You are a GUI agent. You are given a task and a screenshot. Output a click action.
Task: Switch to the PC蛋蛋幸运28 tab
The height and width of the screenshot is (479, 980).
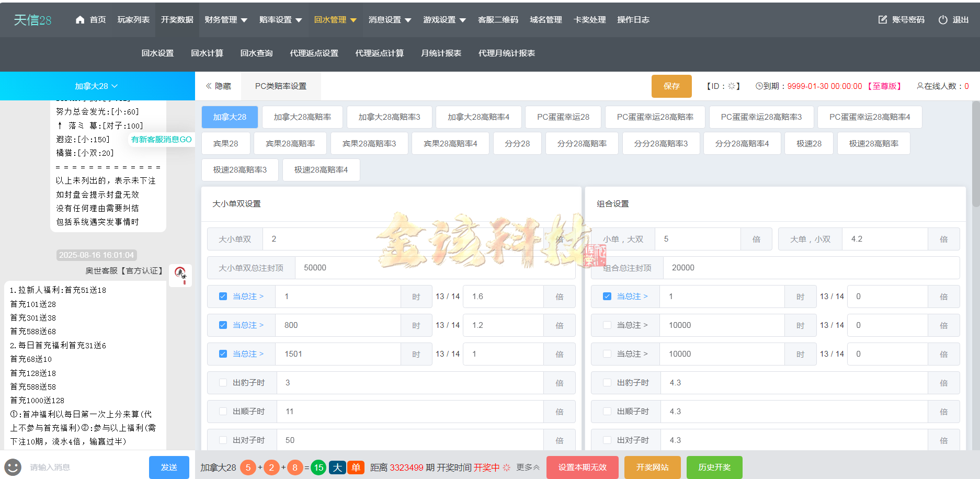click(x=563, y=117)
